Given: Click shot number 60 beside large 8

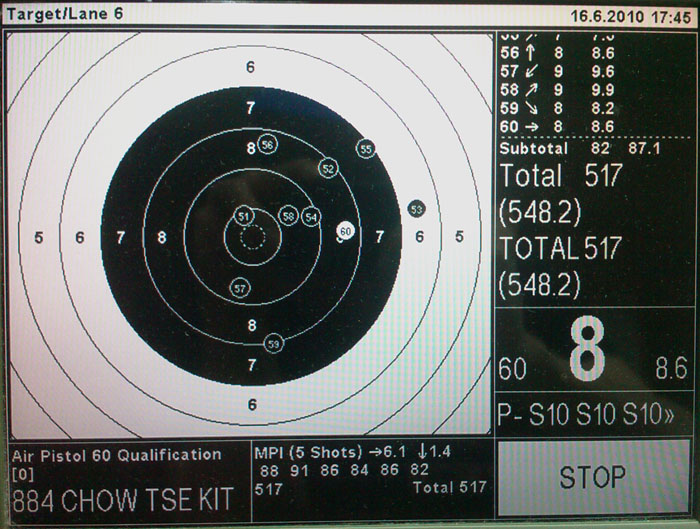Looking at the screenshot, I should coord(512,369).
